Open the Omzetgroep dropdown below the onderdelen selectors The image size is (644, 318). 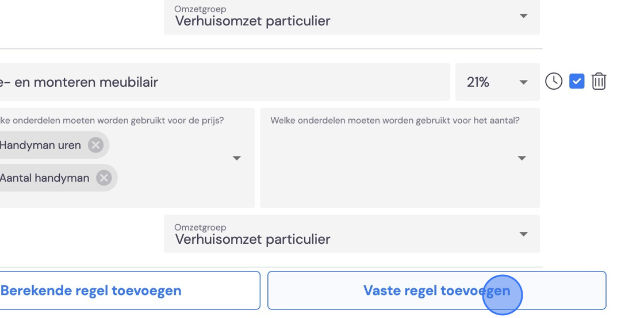351,234
